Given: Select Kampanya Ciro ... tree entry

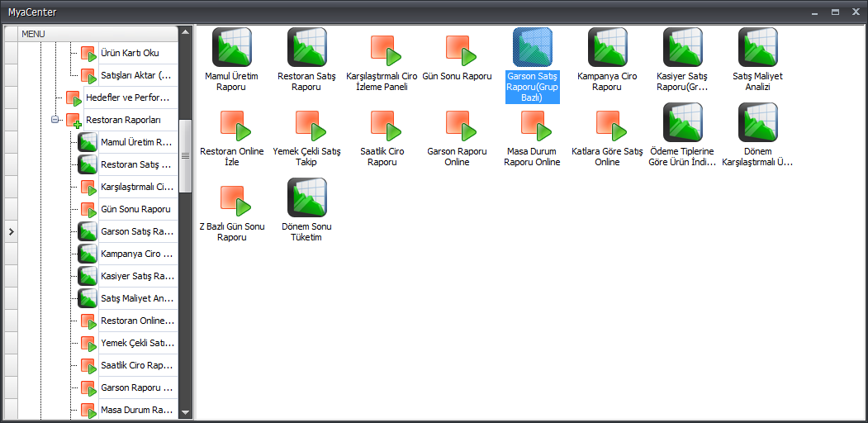Looking at the screenshot, I should pyautogui.click(x=137, y=254).
